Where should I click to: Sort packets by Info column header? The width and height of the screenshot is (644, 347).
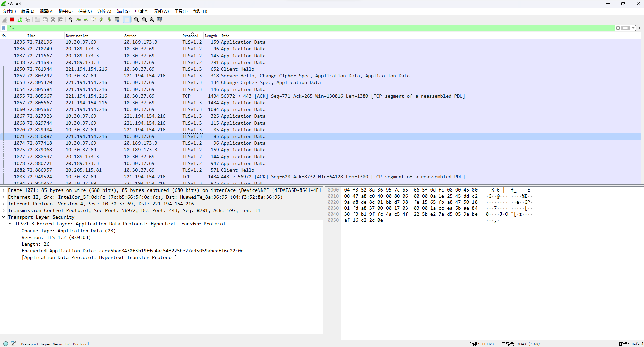[430, 36]
